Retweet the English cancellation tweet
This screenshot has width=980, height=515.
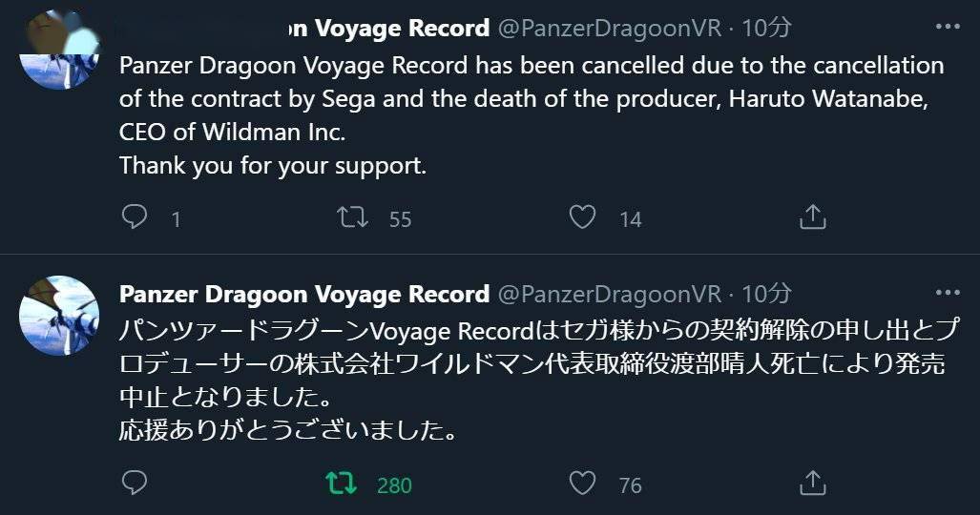click(354, 218)
